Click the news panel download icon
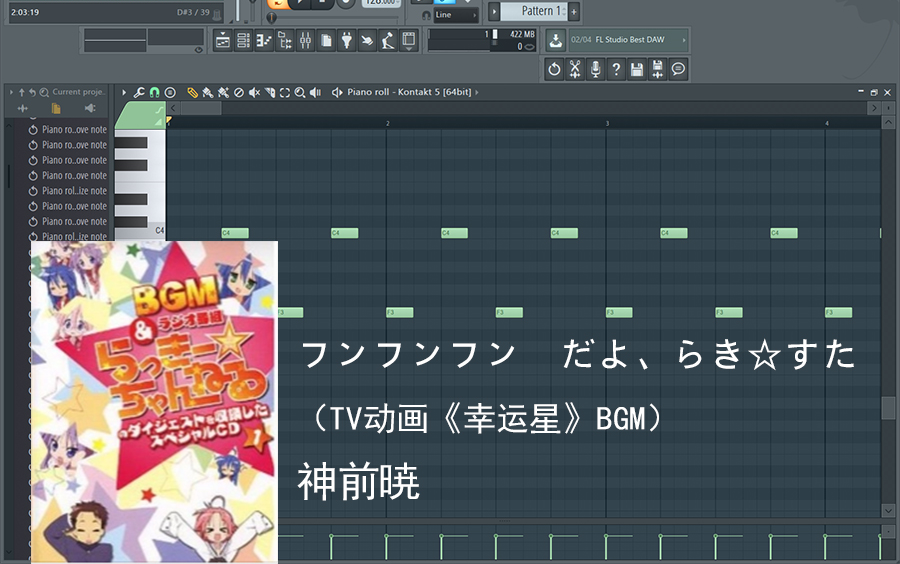 click(x=555, y=40)
